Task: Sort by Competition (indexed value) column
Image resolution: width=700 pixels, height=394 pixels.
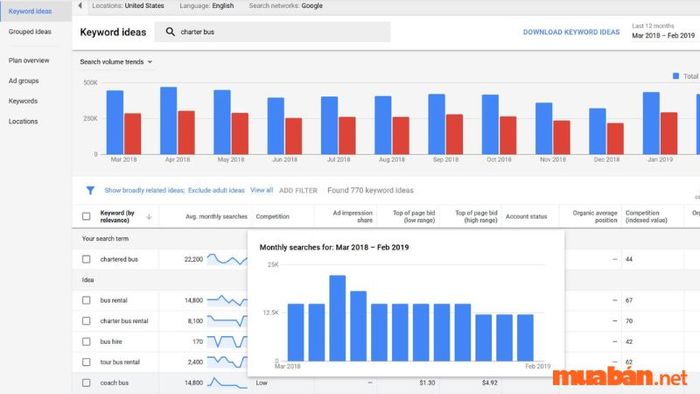Action: point(646,216)
